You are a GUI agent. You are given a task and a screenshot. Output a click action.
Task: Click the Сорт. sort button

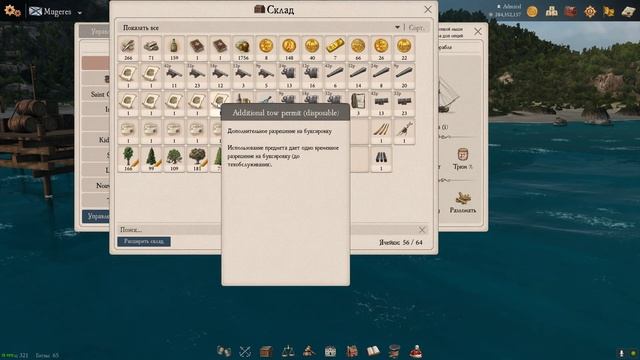416,28
